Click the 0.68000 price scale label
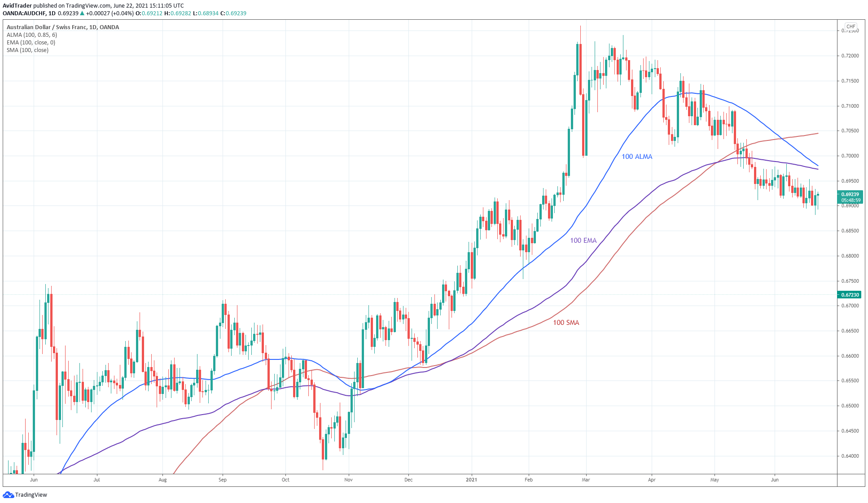Viewport: 868px width, 503px height. tap(850, 256)
